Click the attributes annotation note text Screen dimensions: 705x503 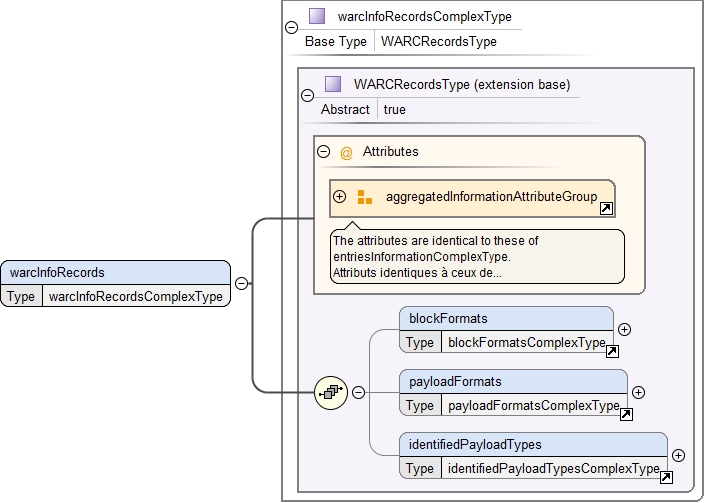click(477, 257)
